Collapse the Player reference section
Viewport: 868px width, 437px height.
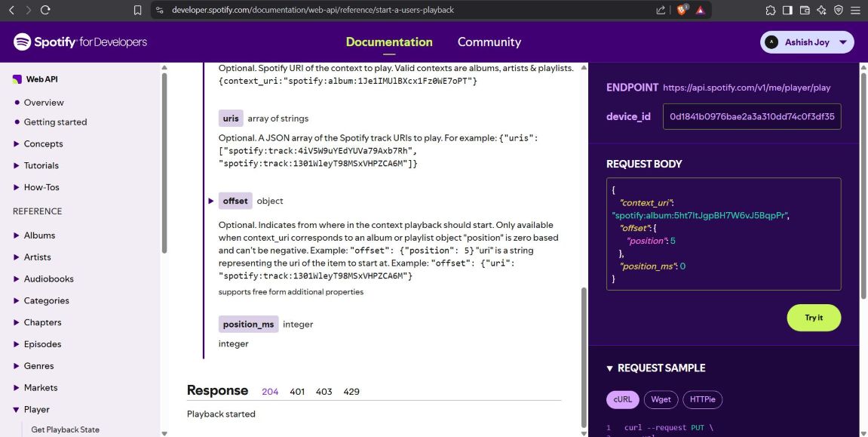[17, 410]
